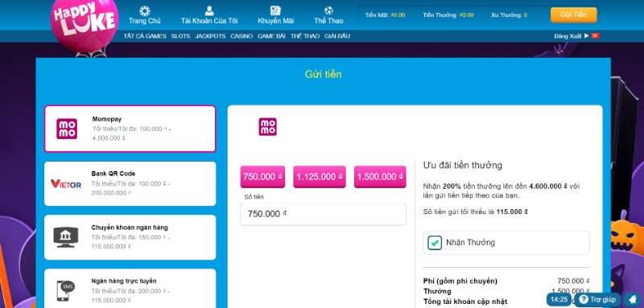Screen dimensions: 644x308
Task: Click the Happy Luke logo
Action: [85, 23]
